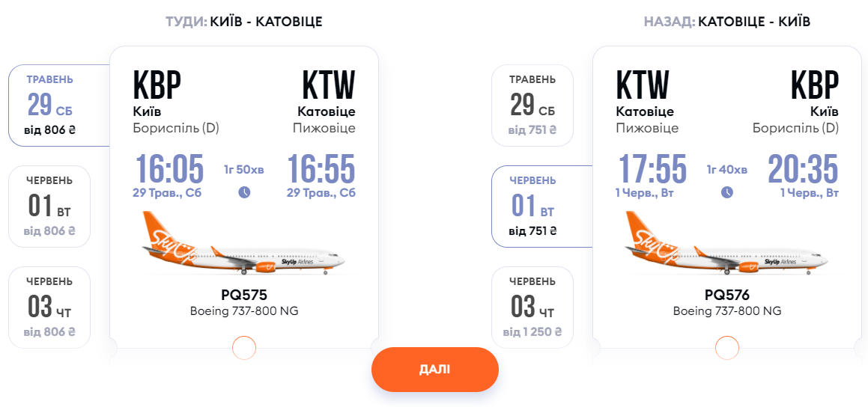Toggle the circle selector under flight PQ576
The image size is (868, 407).
tap(727, 348)
